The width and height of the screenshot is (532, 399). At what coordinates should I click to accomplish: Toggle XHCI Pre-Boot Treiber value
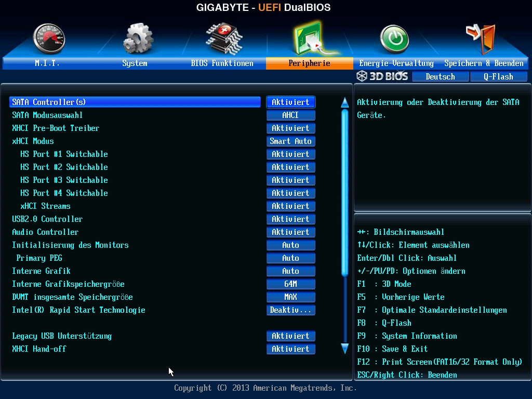click(291, 128)
